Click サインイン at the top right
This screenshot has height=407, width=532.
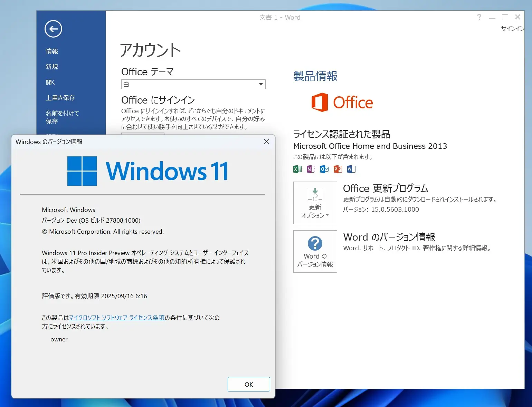coord(512,29)
